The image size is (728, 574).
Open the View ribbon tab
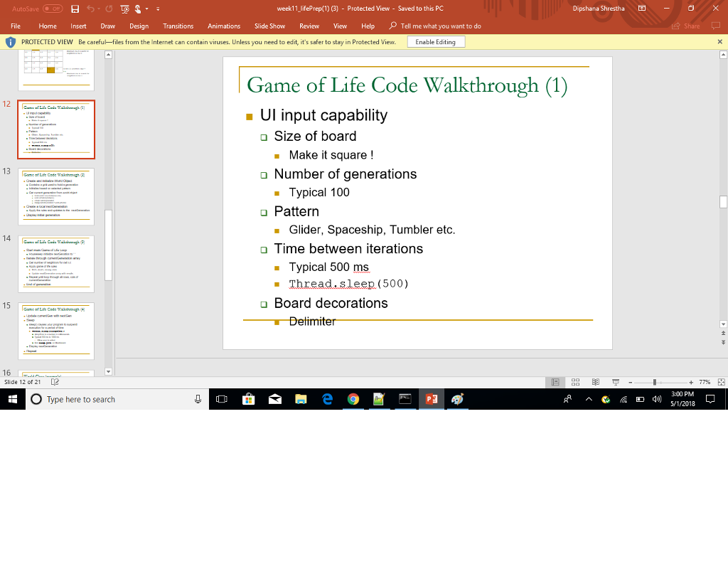point(340,26)
